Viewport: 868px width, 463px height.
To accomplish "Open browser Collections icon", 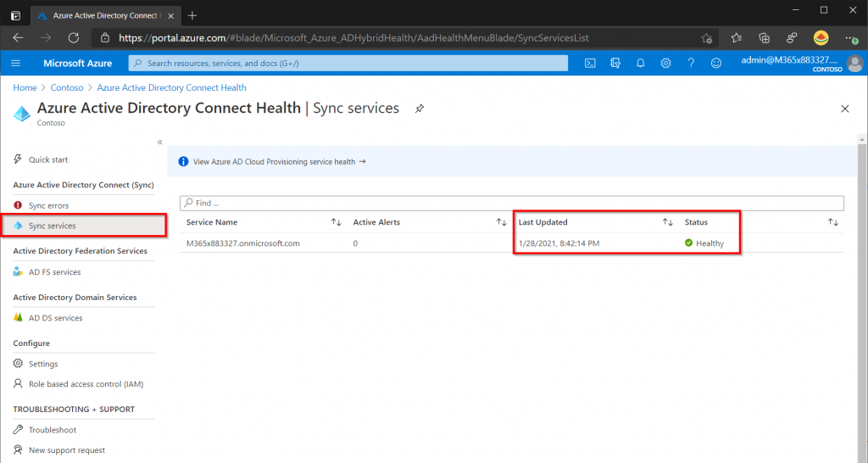I will (764, 37).
